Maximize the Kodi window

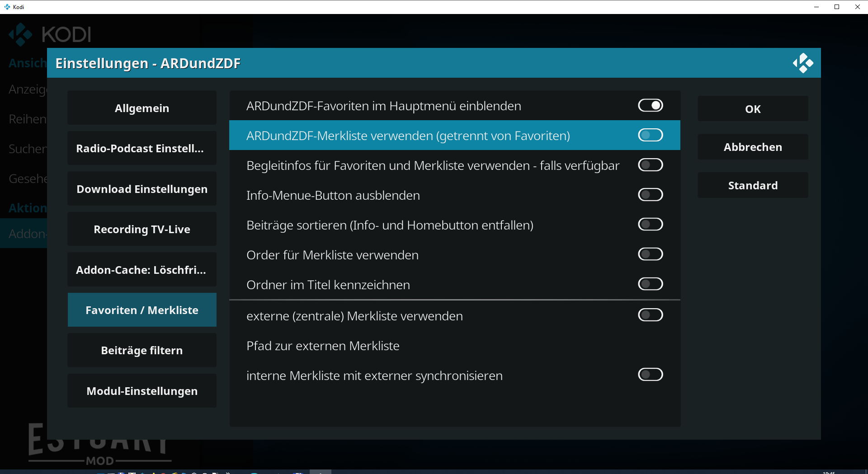pyautogui.click(x=837, y=7)
